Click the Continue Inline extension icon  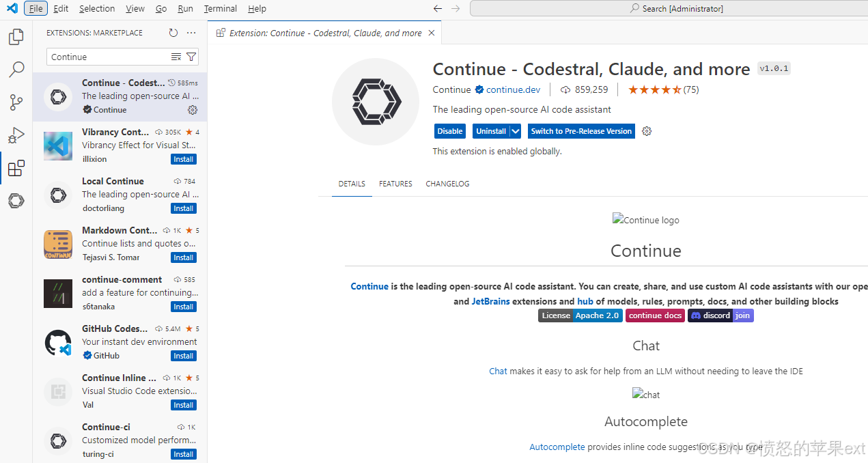[58, 391]
